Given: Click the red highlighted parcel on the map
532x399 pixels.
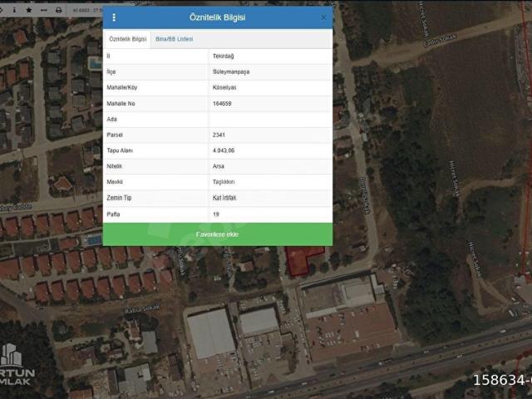Looking at the screenshot, I should point(298,259).
